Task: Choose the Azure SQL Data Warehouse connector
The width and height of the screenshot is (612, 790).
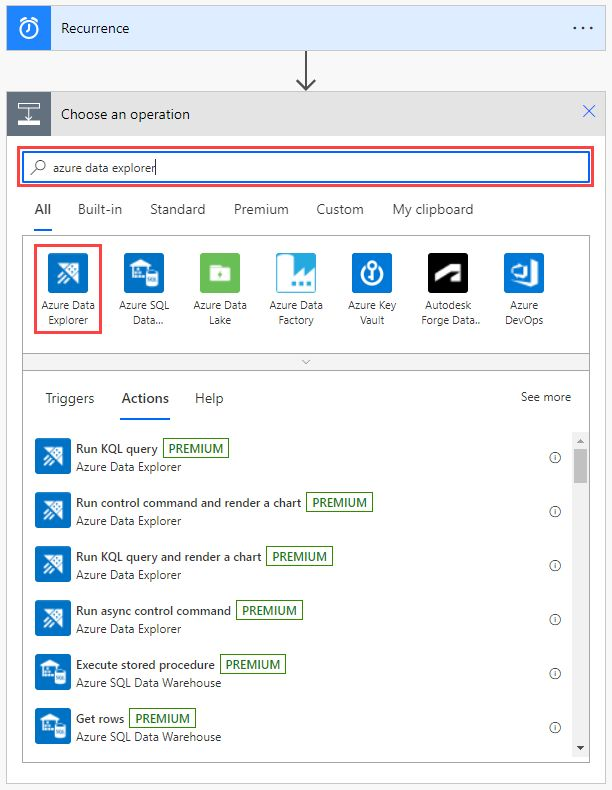Action: [x=144, y=273]
